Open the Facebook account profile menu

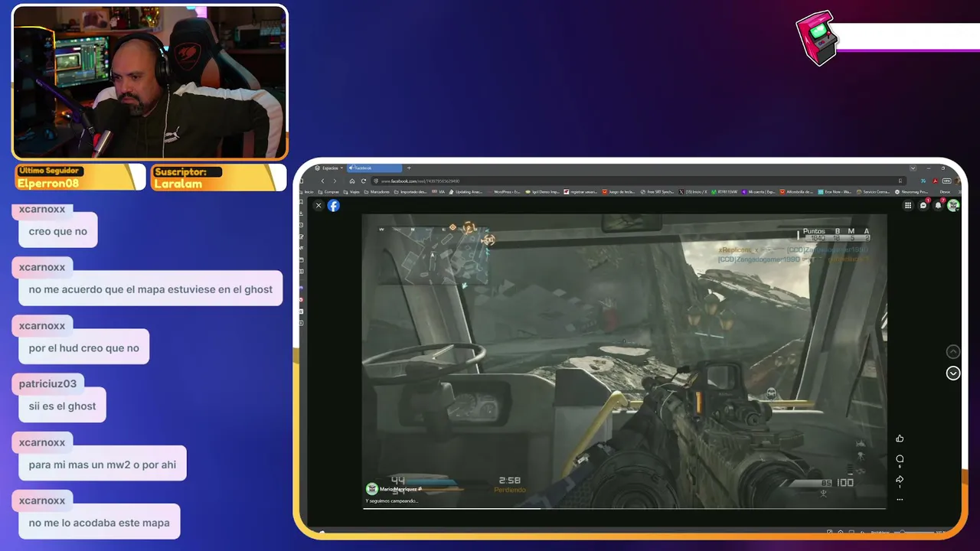[953, 205]
